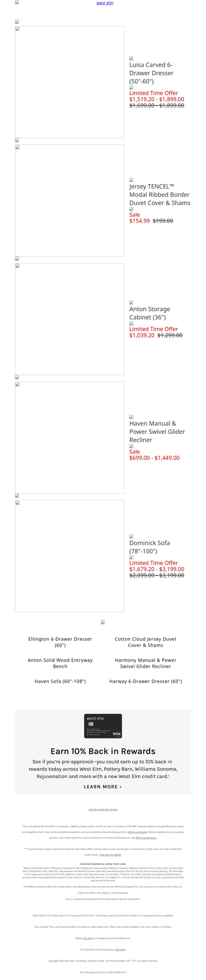Click view this email with images link
This screenshot has width=206, height=980.
[x=103, y=809]
